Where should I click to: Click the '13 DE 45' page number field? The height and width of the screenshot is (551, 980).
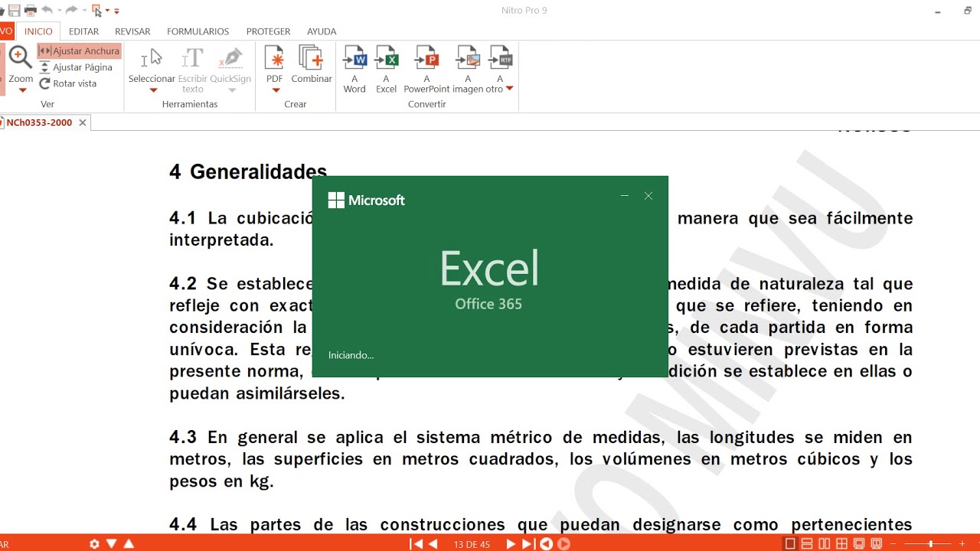tap(472, 545)
